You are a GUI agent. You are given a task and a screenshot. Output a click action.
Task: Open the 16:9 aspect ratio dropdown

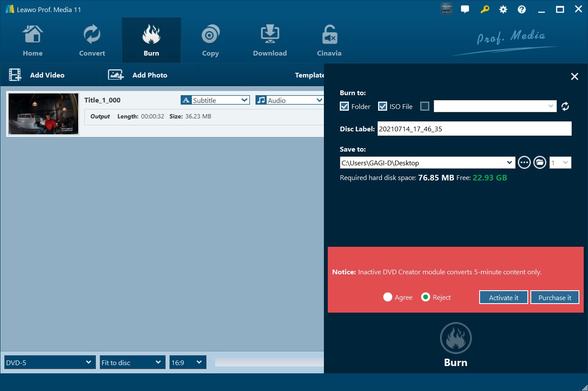point(188,362)
